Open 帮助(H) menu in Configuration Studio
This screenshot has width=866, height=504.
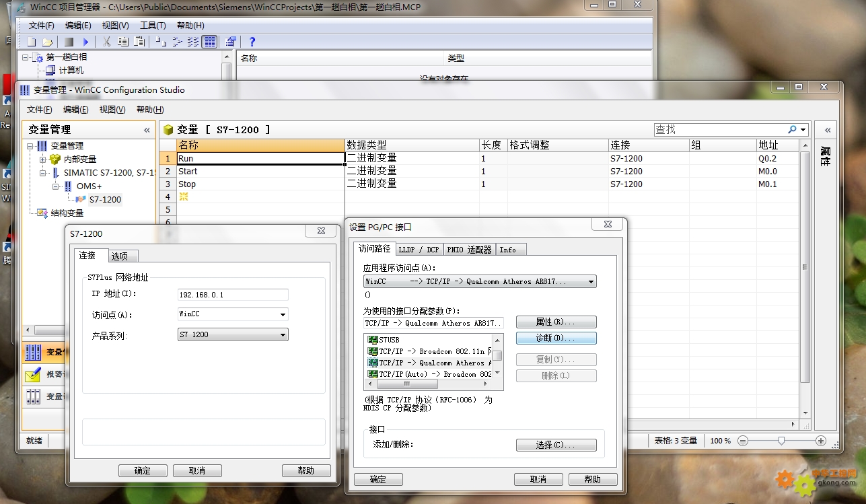pyautogui.click(x=150, y=110)
